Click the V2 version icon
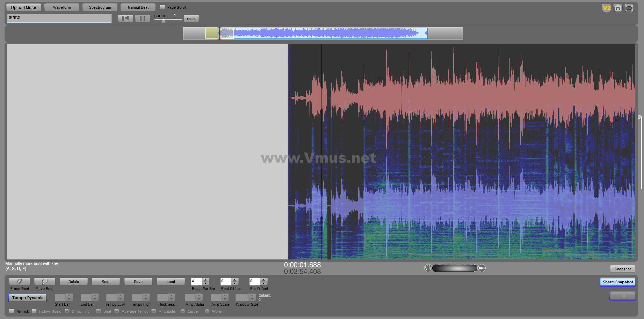The height and width of the screenshot is (319, 644). (x=606, y=8)
